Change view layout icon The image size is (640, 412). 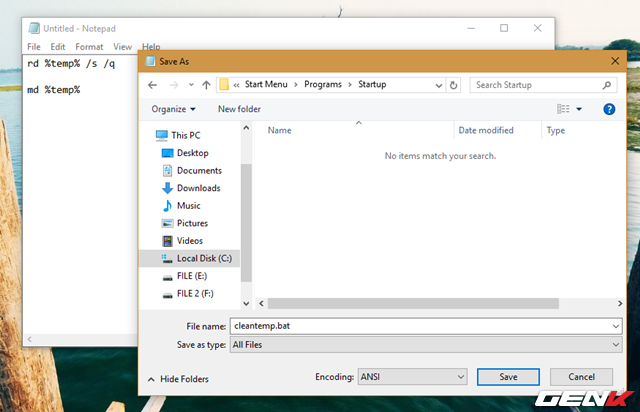point(563,109)
